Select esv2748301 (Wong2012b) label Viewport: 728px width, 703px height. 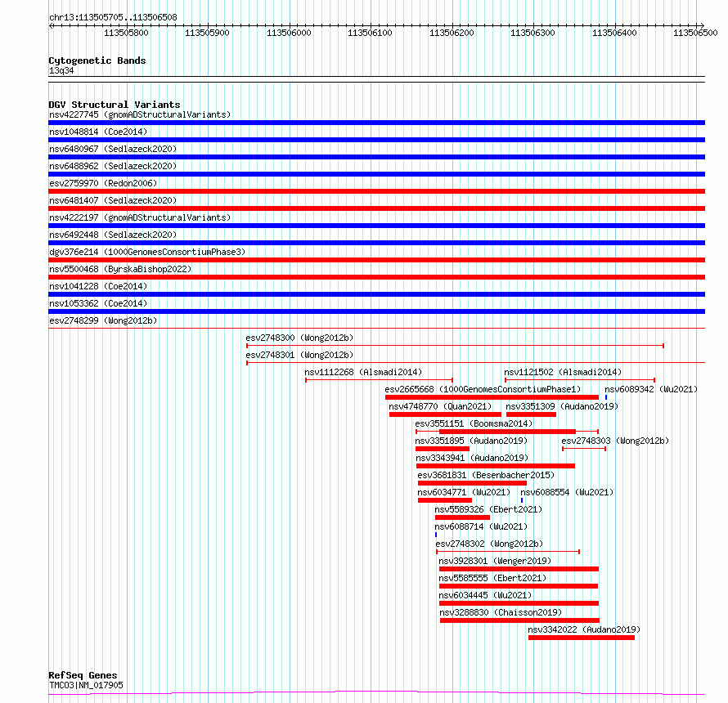(299, 355)
